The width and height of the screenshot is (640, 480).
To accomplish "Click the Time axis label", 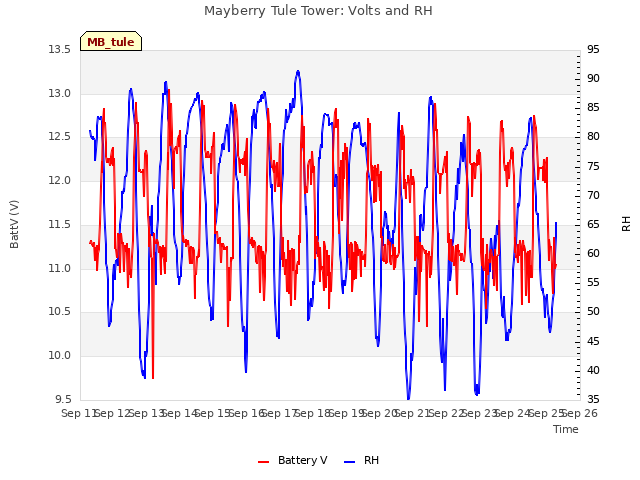I will click(566, 429).
